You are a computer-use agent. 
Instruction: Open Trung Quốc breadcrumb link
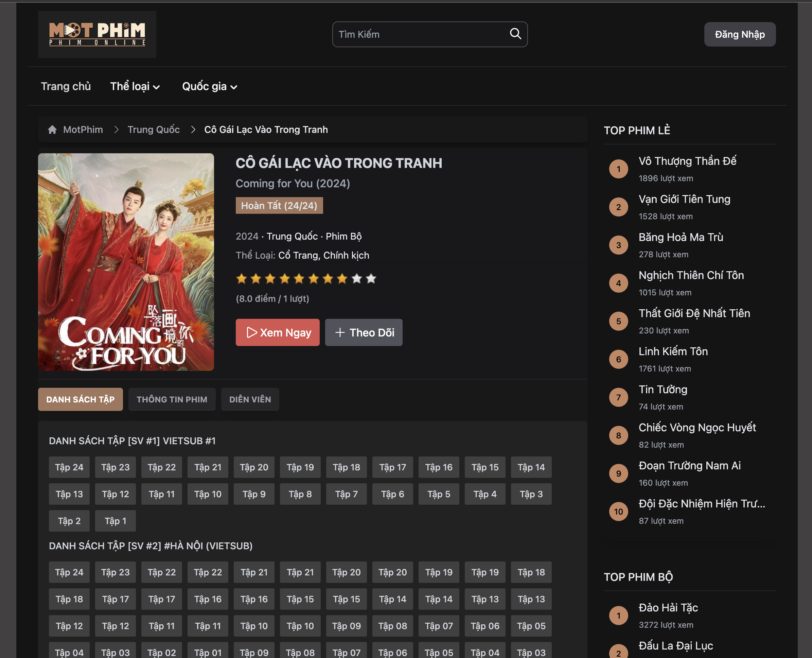[x=154, y=129]
